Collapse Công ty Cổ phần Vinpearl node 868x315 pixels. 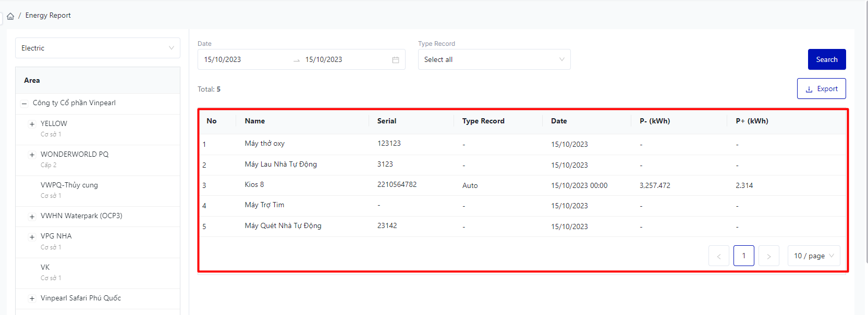coord(24,104)
